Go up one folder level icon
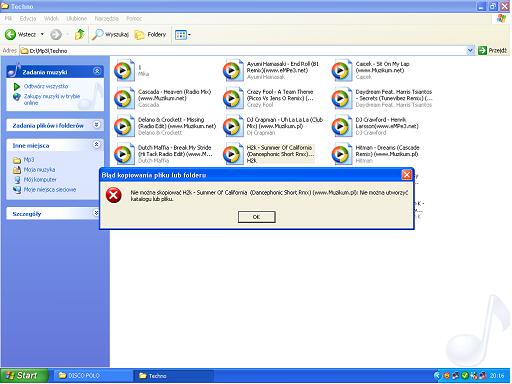Viewport: 512px width, 384px height. (x=80, y=34)
